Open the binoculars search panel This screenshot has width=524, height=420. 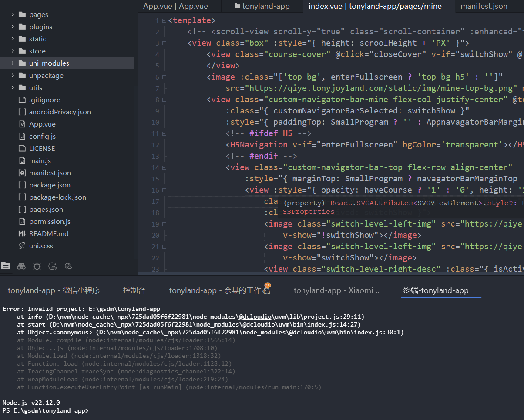(x=21, y=266)
